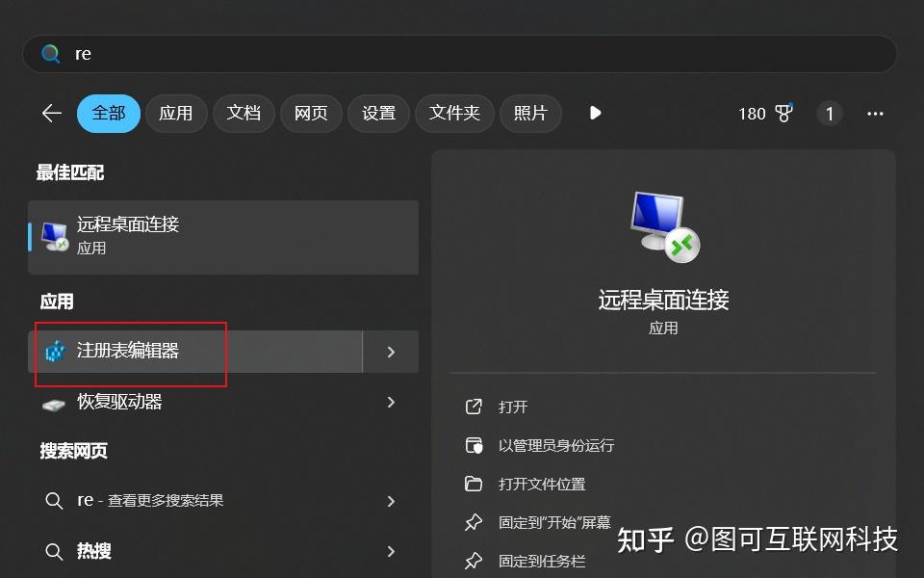Viewport: 924px width, 578px height.
Task: Open the rewards medal icon next to 180
Action: [x=783, y=113]
